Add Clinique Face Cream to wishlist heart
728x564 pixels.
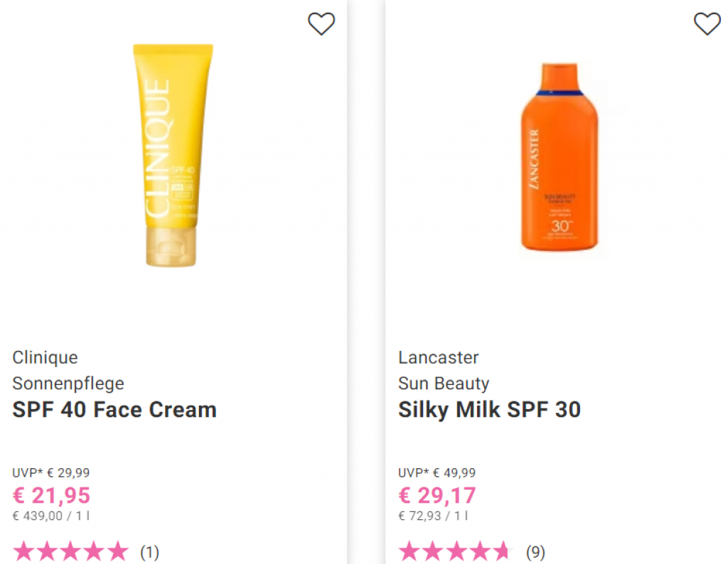coord(321,23)
